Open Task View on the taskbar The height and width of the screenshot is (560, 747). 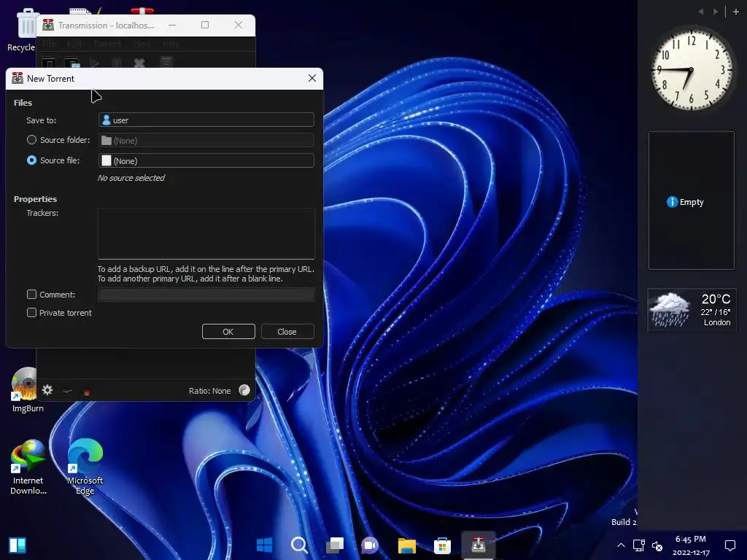coord(335,545)
